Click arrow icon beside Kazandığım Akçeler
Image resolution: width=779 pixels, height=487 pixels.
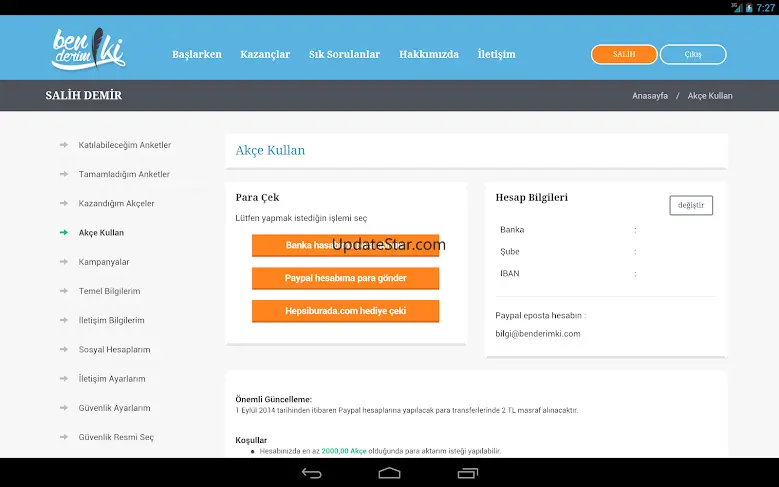click(x=64, y=203)
